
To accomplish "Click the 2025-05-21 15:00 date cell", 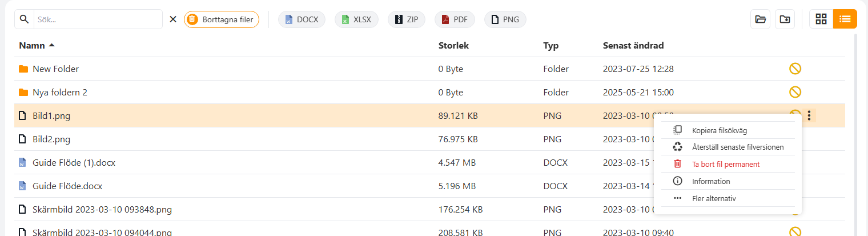I will coord(638,92).
